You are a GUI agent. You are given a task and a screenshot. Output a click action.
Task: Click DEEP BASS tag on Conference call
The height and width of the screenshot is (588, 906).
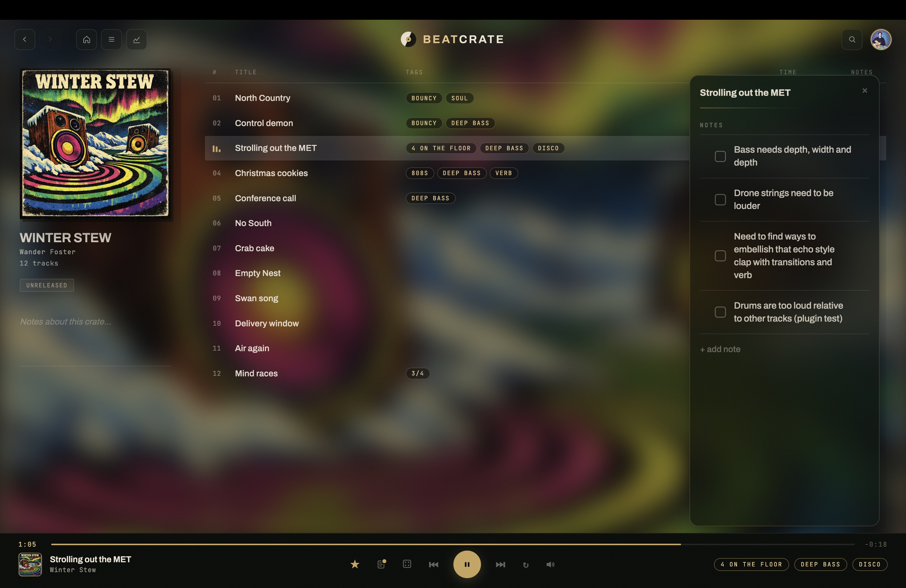click(x=431, y=198)
